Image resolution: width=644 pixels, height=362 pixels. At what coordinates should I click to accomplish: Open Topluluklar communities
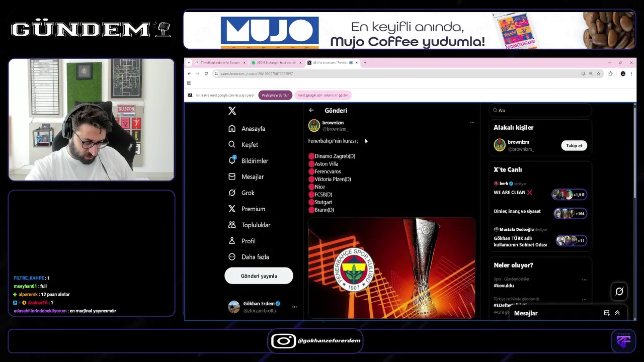pyautogui.click(x=250, y=225)
